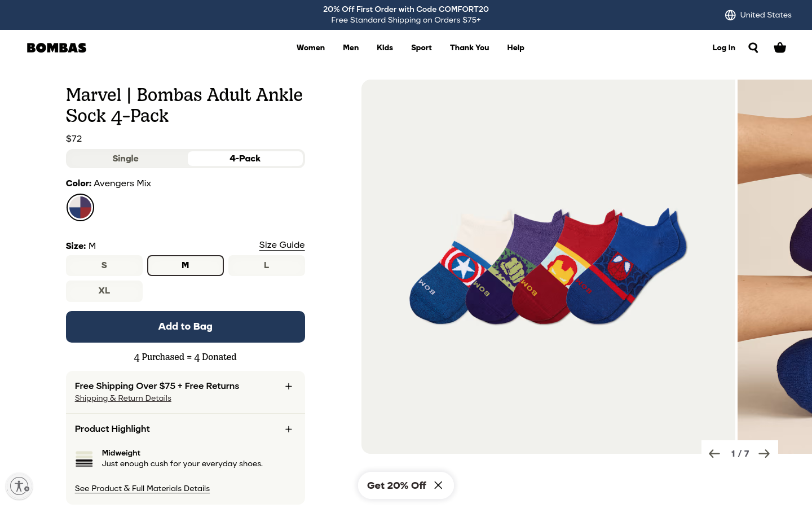Screen dimensions: 812x508
Task: Open the Women menu
Action: pos(311,48)
